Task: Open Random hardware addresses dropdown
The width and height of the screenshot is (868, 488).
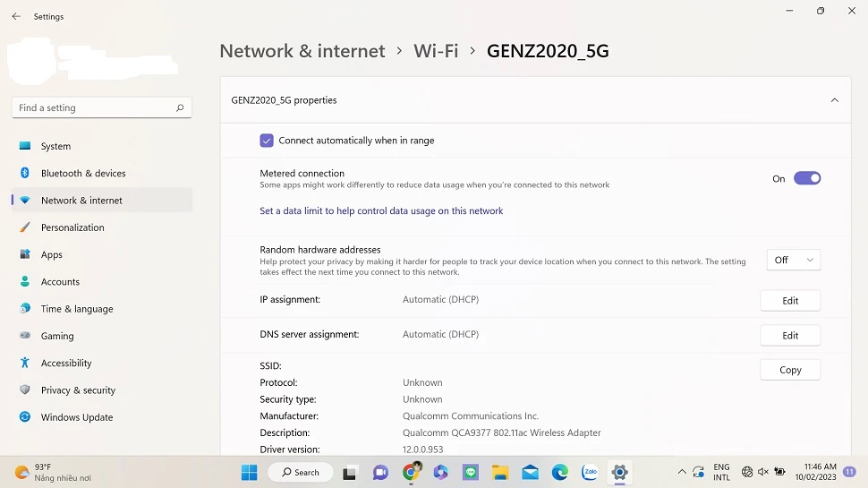Action: pos(793,260)
